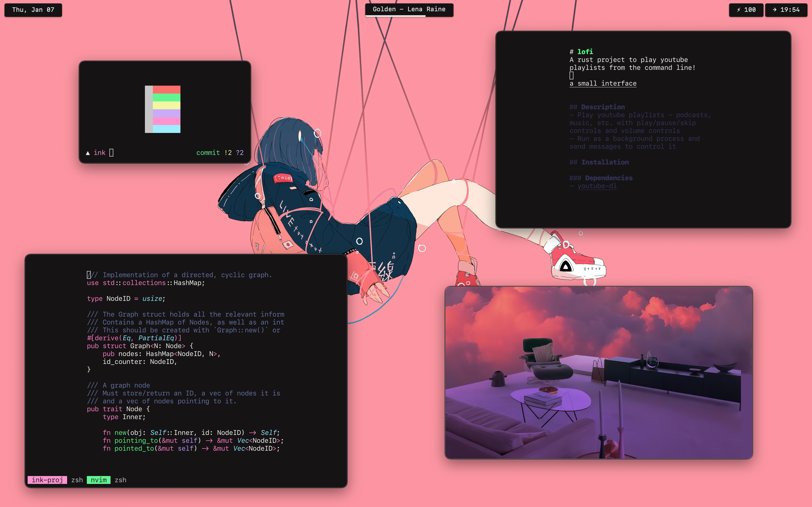
Task: Click the Thu, Jan 07 date widget
Action: (33, 10)
